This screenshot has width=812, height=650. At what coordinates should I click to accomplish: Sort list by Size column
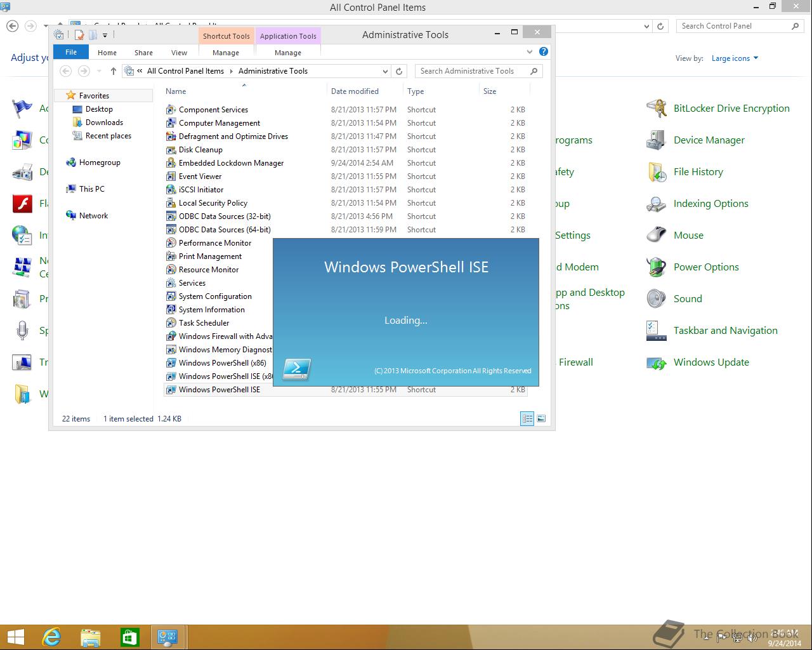click(504, 91)
